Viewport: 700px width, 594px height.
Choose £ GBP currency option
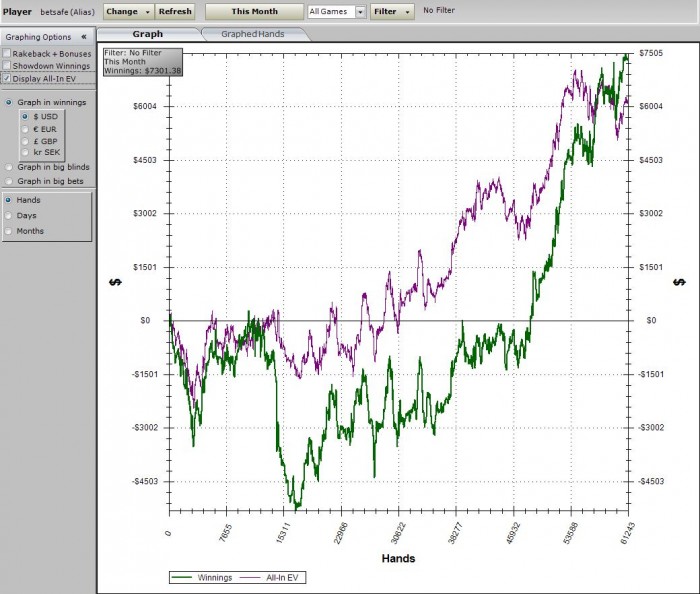point(25,141)
